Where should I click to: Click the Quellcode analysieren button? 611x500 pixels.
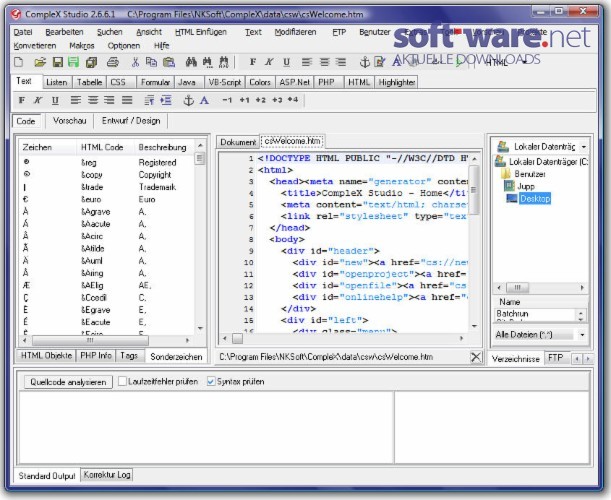click(68, 382)
